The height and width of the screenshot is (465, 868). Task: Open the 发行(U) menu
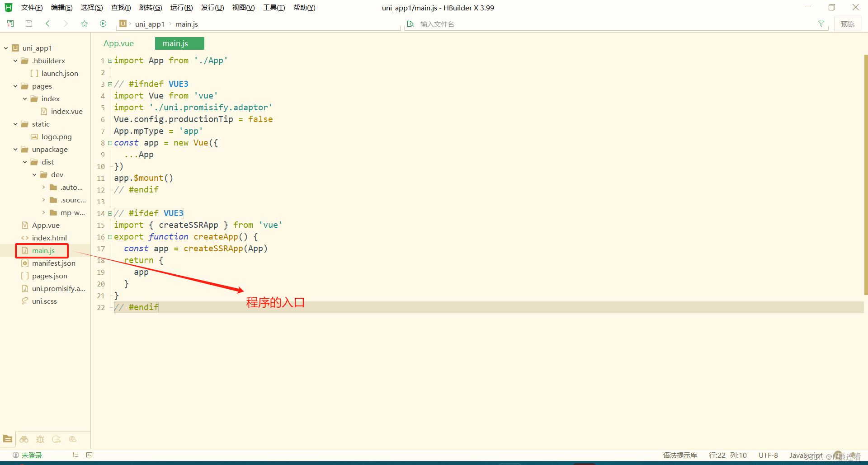[212, 8]
